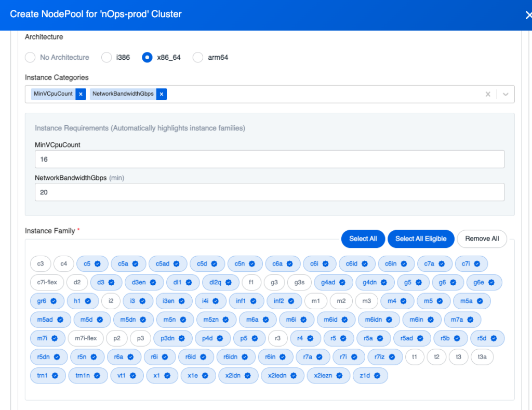Click Select All instance families button
The height and width of the screenshot is (410, 532).
tap(363, 239)
